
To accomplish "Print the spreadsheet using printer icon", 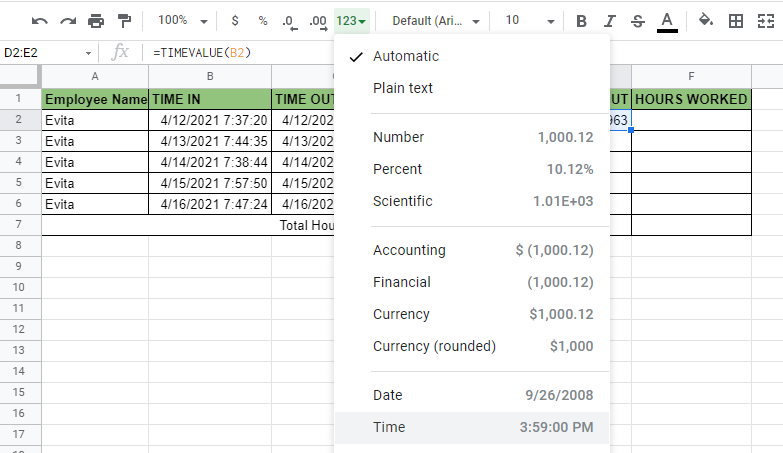I will pyautogui.click(x=96, y=20).
